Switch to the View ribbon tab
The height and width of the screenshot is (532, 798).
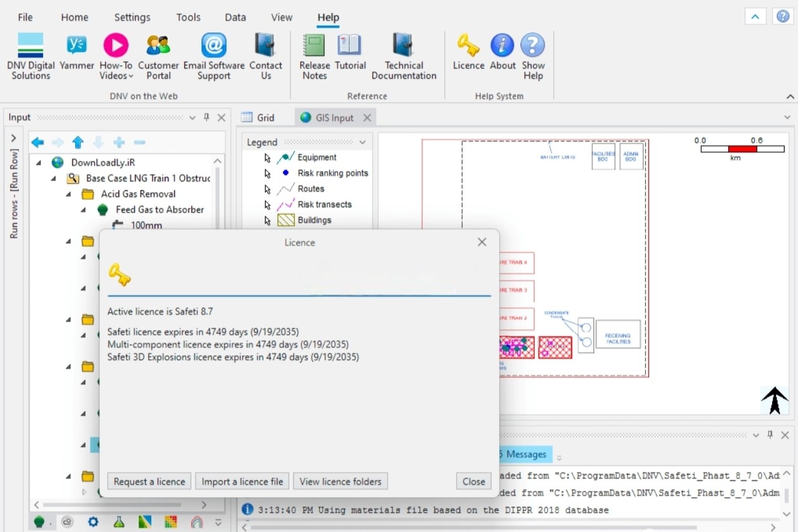click(x=282, y=17)
